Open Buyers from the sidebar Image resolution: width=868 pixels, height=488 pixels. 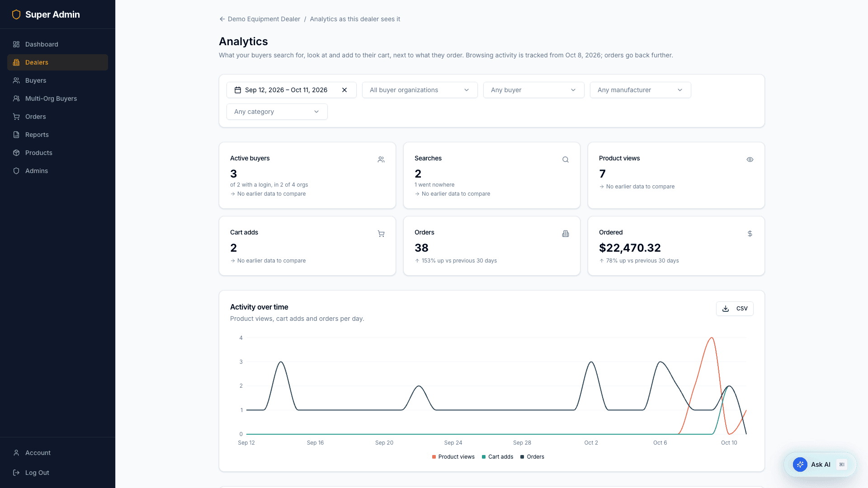click(x=57, y=80)
